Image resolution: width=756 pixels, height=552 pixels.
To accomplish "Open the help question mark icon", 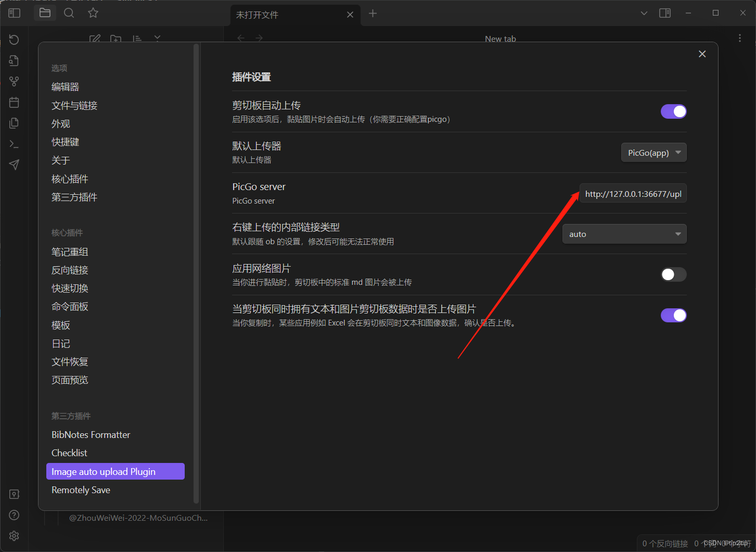I will tap(14, 515).
